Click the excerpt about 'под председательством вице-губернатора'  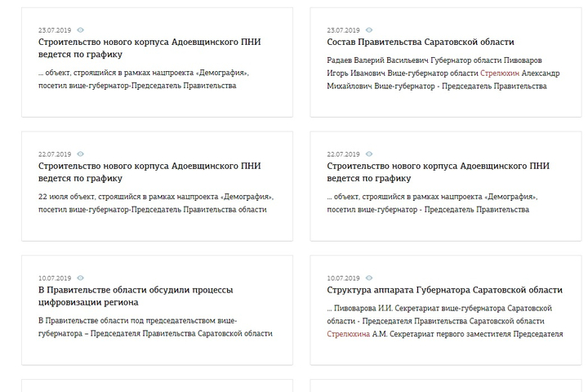[x=155, y=327]
